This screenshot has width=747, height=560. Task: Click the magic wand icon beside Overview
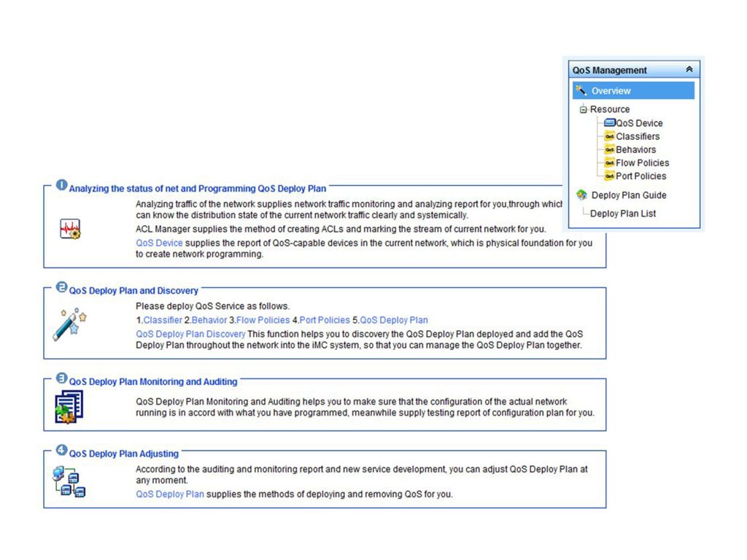581,90
